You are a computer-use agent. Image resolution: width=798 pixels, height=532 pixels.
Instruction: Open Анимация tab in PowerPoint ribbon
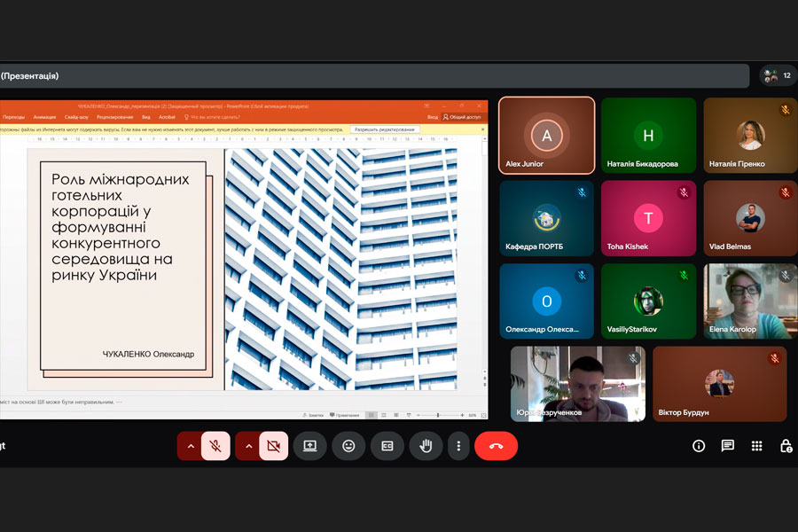[45, 117]
